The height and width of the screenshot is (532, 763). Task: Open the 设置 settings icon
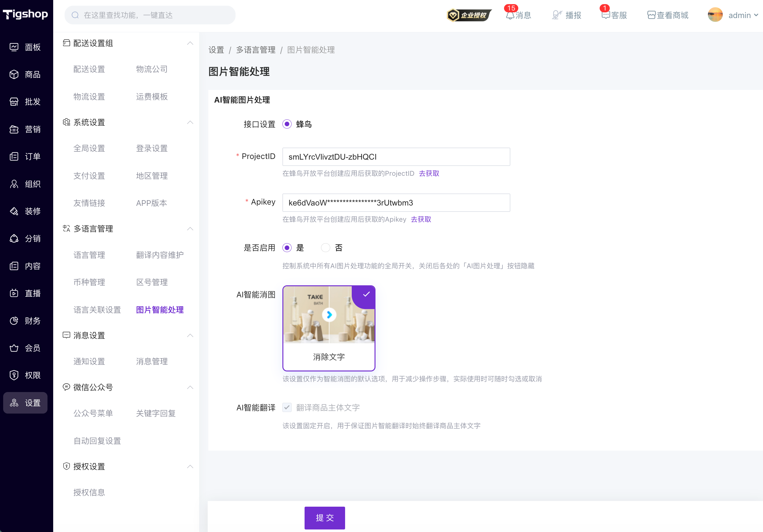click(14, 403)
